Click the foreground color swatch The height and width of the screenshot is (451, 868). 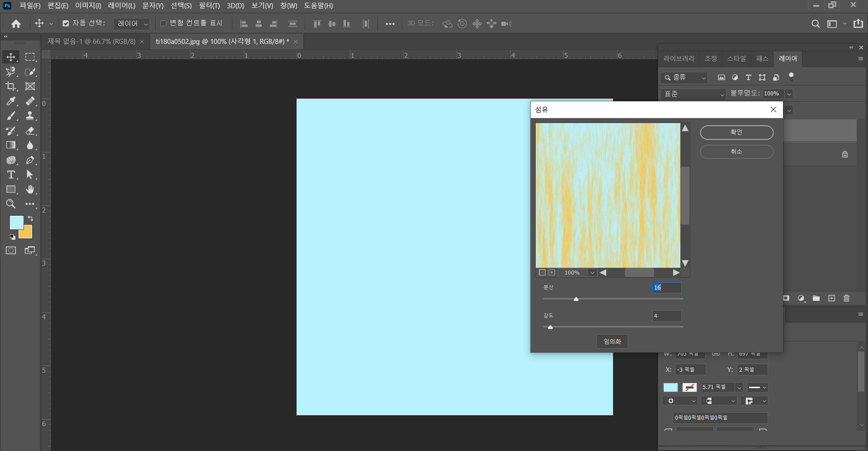tap(16, 222)
